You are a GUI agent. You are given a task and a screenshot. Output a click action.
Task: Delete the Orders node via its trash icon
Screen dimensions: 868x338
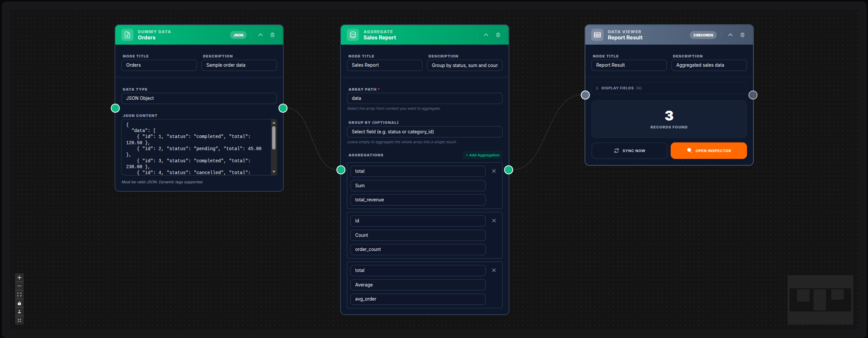[272, 35]
